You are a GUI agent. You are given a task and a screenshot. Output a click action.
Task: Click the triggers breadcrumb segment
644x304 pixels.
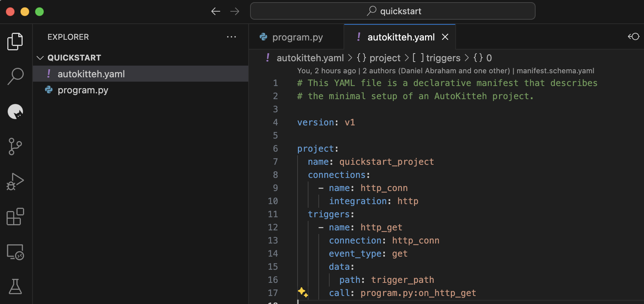[443, 58]
